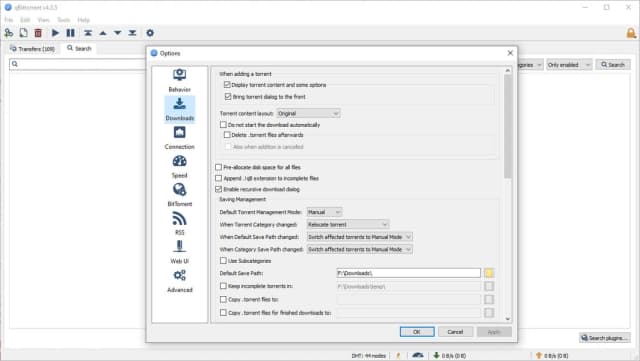Image resolution: width=640 pixels, height=361 pixels.
Task: Click the gear Options toolbar icon
Action: coord(150,33)
